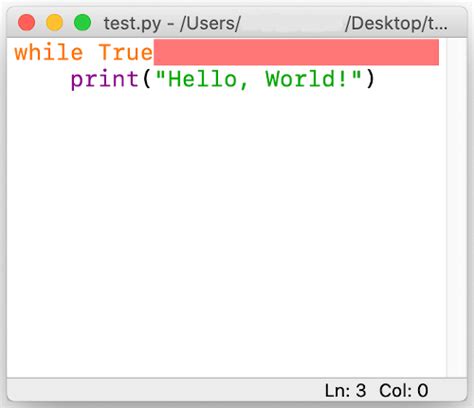Click the red highlighted syntax error region

(x=296, y=52)
